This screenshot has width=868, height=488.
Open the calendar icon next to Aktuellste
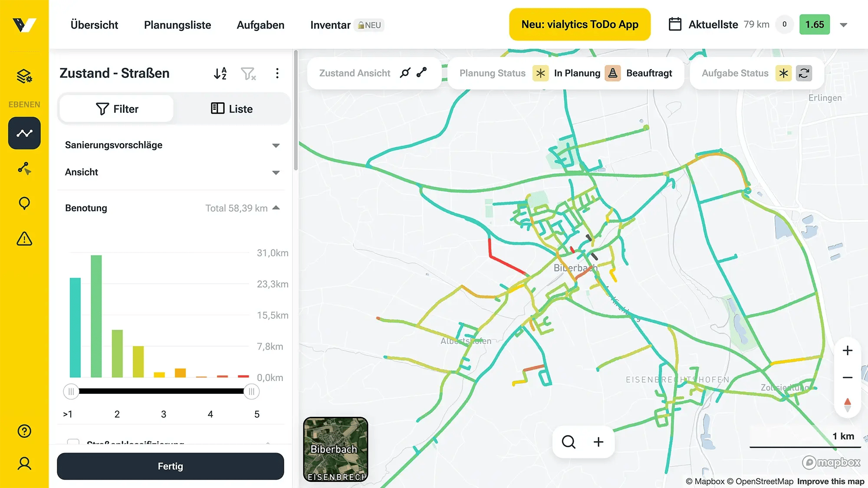coord(675,24)
